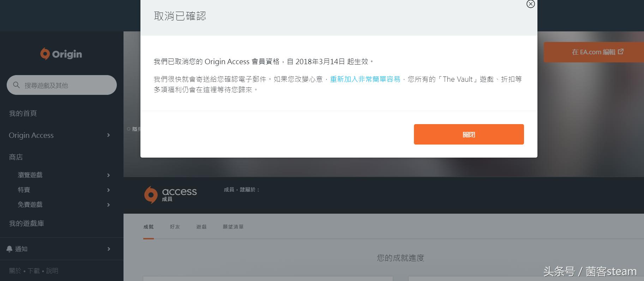Focus the 搜尋遊戲及其他 search field
644x281 pixels.
pos(62,85)
